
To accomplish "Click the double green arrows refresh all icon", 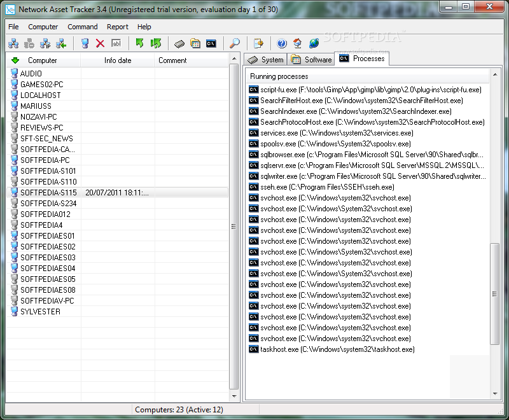I will click(155, 43).
